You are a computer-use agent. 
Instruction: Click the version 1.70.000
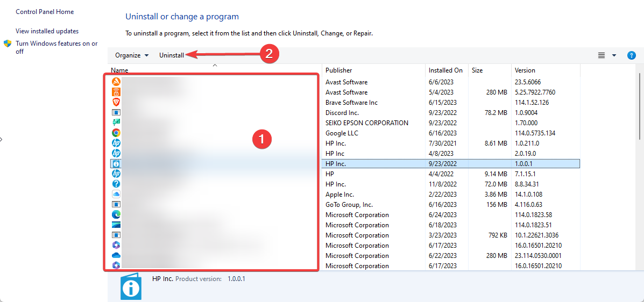point(526,123)
